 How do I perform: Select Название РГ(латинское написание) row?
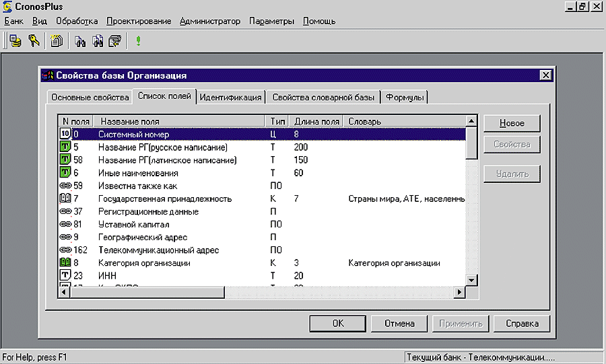[x=262, y=160]
